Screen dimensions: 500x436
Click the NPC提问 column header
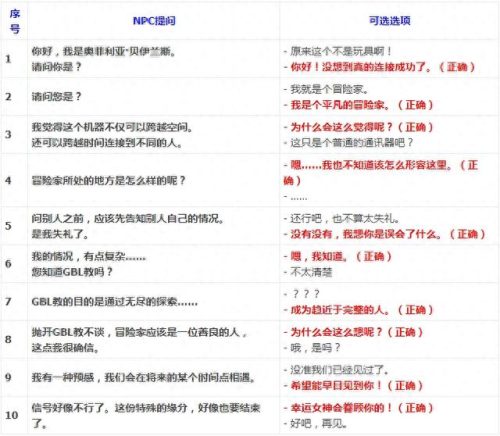pyautogui.click(x=154, y=21)
